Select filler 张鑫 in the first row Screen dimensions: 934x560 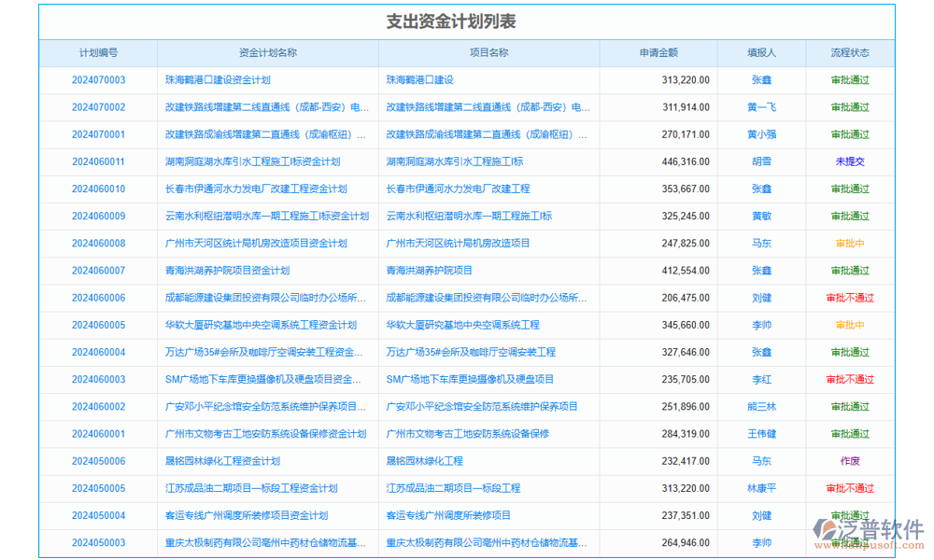pyautogui.click(x=762, y=79)
